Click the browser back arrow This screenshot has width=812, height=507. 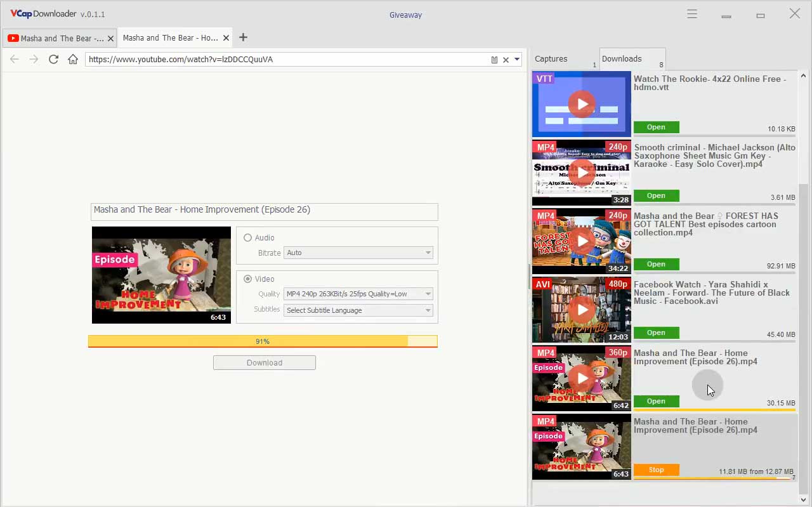tap(15, 59)
